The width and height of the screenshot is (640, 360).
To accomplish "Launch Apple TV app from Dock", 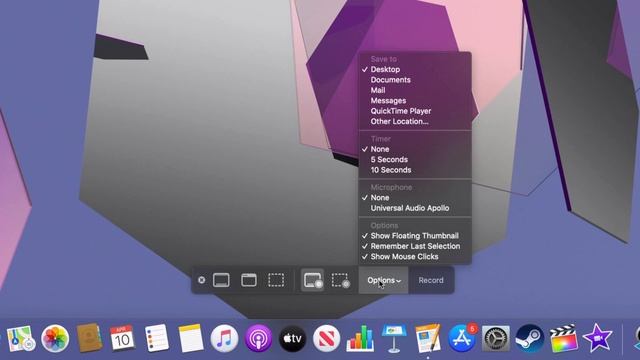I will (x=292, y=338).
